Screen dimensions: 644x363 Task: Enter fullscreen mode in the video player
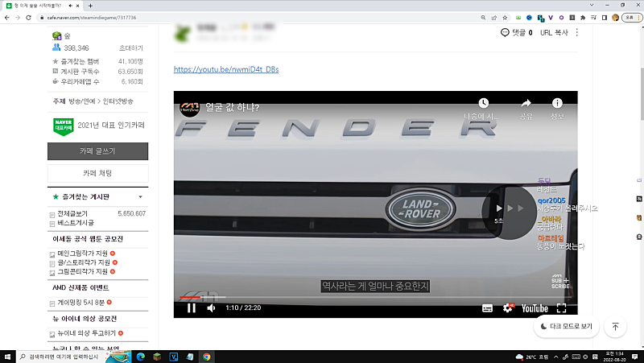(561, 308)
